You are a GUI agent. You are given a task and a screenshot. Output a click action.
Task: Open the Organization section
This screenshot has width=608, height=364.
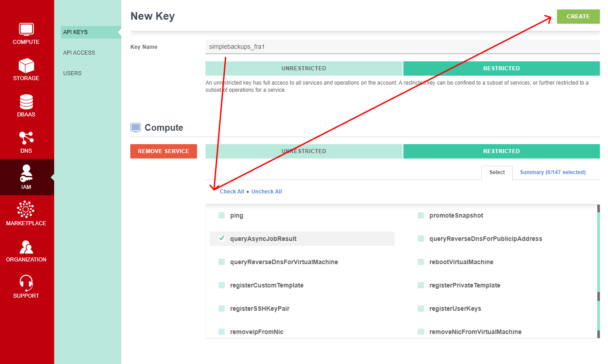[x=26, y=250]
